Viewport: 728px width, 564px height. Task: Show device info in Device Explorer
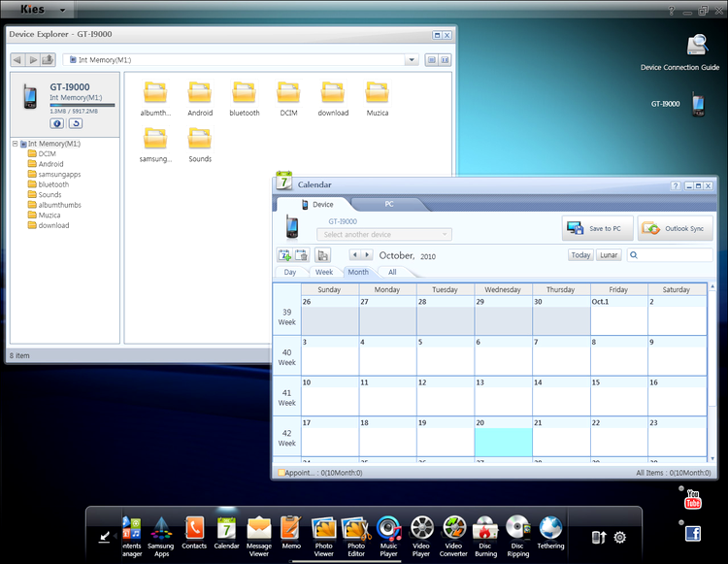pos(57,123)
